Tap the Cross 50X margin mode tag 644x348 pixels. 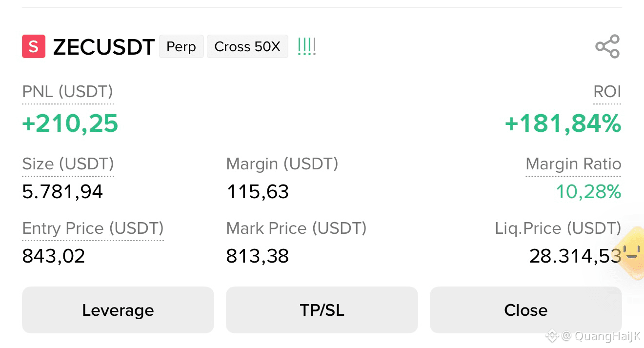247,47
